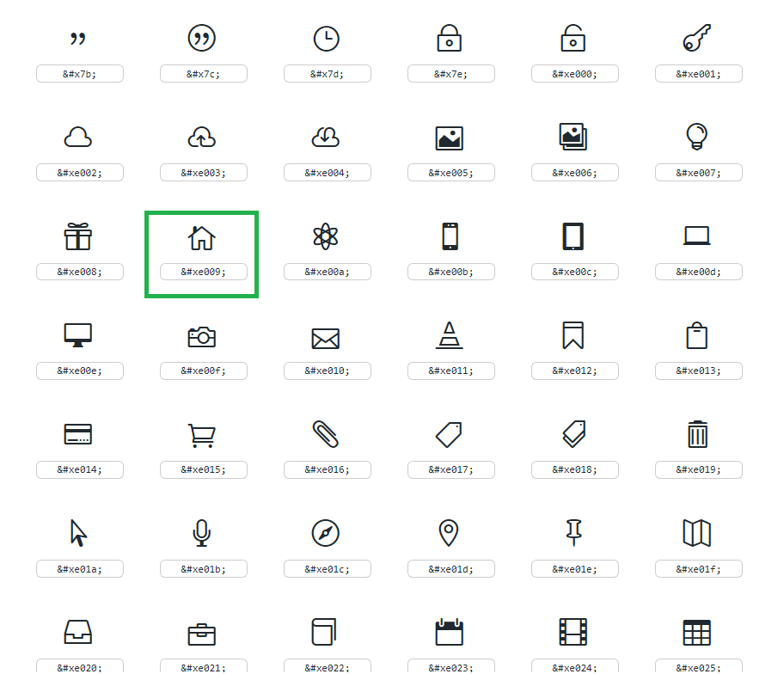Viewport: 784px width, 674px height.
Task: Select the &#xe007; code field
Action: point(699,173)
